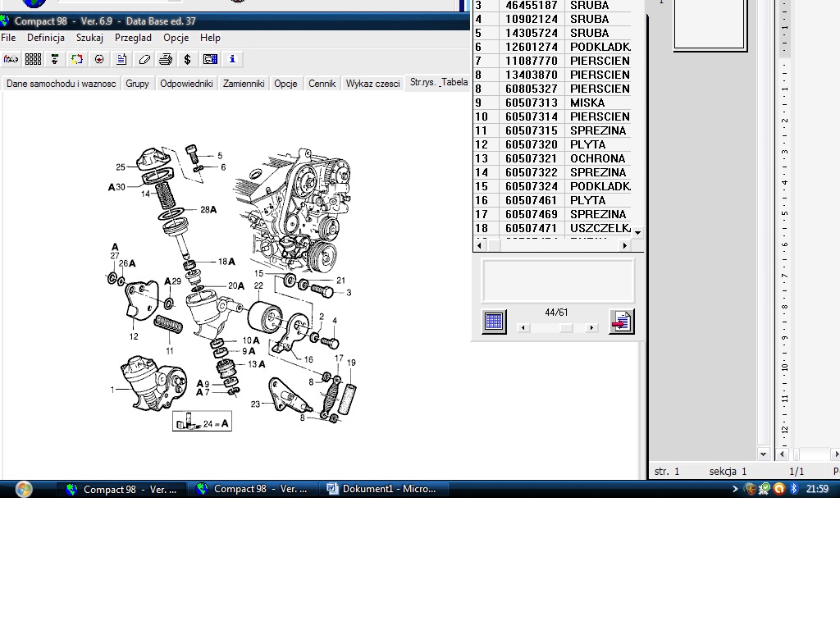
Task: Switch to the Wykaz czesci tab
Action: tap(372, 84)
